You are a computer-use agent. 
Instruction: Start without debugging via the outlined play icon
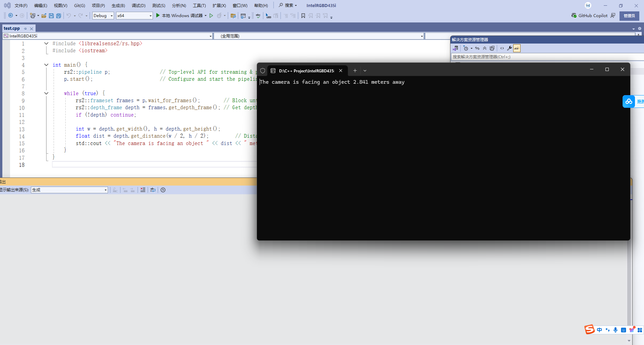coord(211,15)
